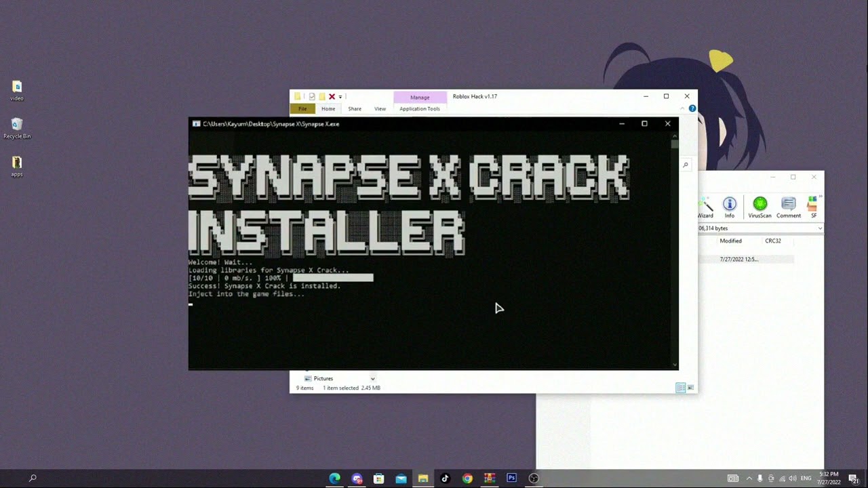Expand the WinRAR toolbar overflow chevron
Viewport: 868px width, 488px height.
click(x=821, y=197)
